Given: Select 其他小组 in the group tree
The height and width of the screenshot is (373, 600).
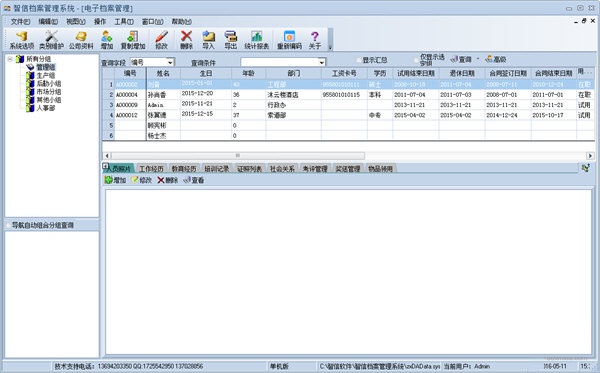Looking at the screenshot, I should click(49, 100).
